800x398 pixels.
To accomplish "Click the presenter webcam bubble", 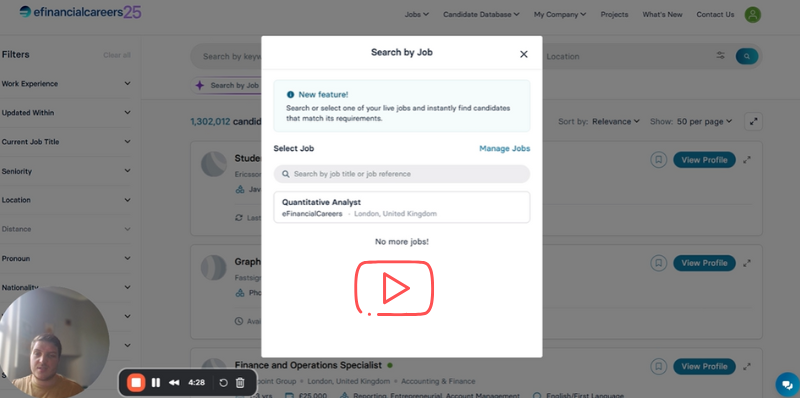I will 54,342.
